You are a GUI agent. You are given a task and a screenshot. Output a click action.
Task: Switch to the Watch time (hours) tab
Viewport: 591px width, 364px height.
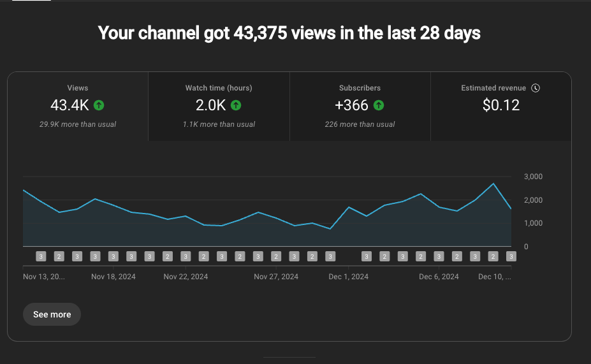coord(219,106)
